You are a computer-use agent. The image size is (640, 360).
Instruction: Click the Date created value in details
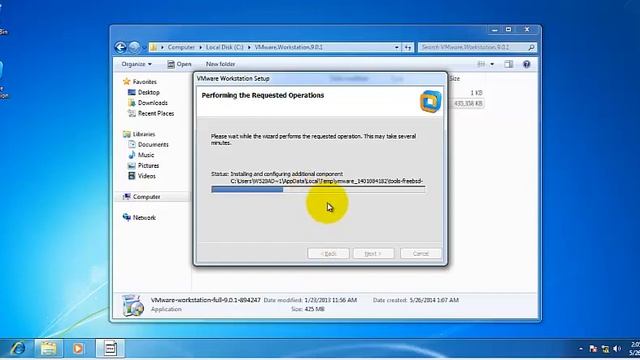pos(434,300)
